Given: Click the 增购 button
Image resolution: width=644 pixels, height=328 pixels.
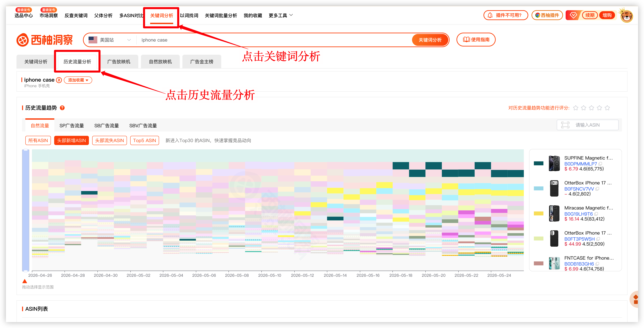Looking at the screenshot, I should [607, 15].
